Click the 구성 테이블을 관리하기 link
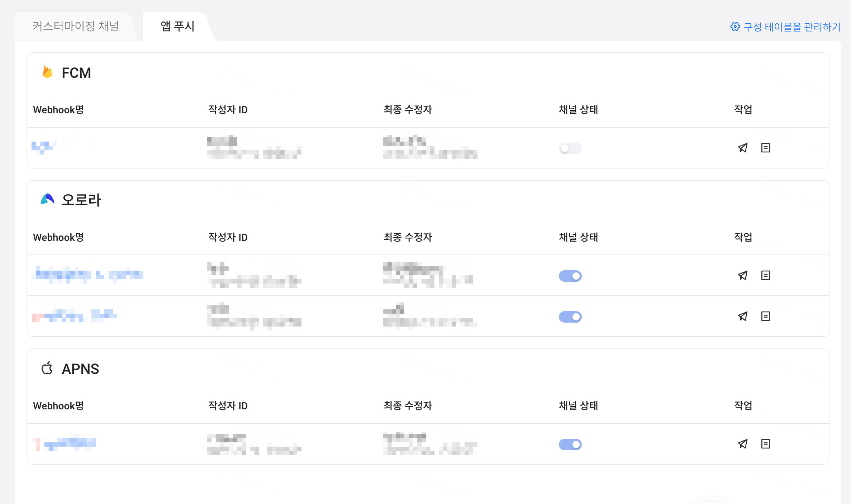The height and width of the screenshot is (504, 851). click(x=791, y=27)
